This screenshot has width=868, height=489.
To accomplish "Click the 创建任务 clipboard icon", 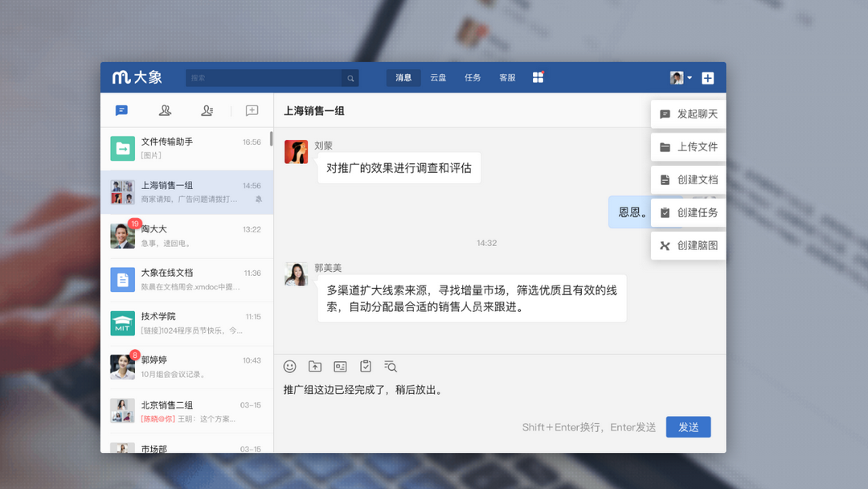I will (665, 212).
